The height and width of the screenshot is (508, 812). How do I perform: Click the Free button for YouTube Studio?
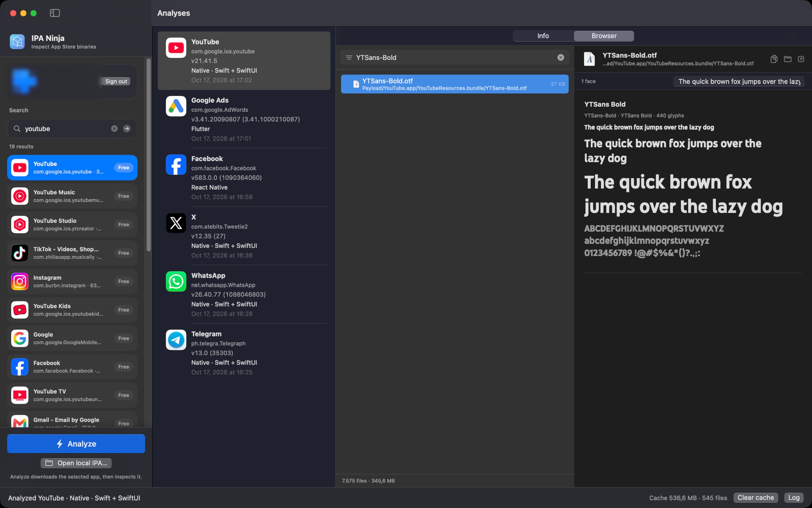click(123, 225)
